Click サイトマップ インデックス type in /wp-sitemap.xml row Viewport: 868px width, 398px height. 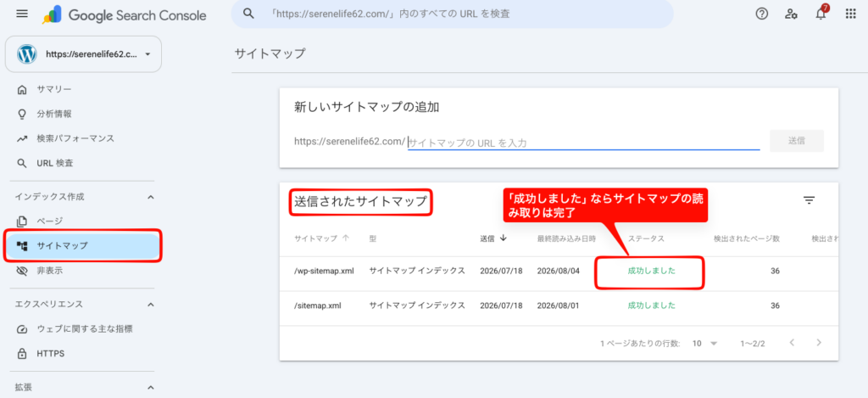pyautogui.click(x=417, y=271)
